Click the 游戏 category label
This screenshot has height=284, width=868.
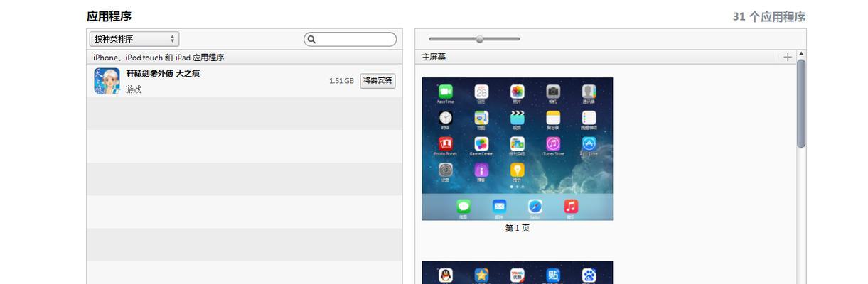pos(134,89)
